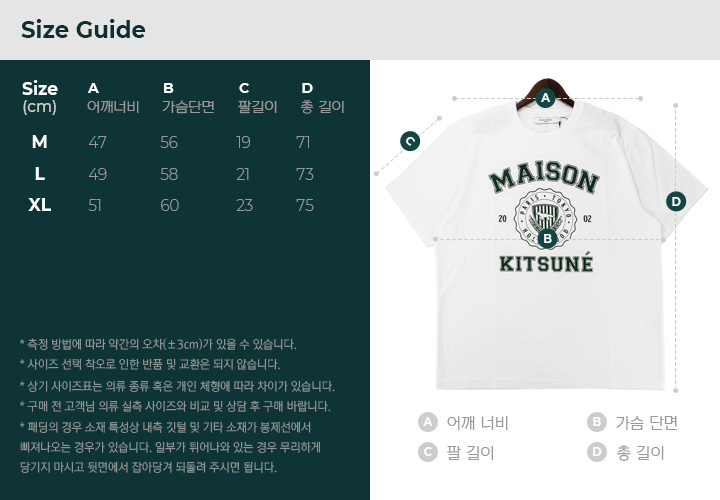Image resolution: width=720 pixels, height=500 pixels.
Task: Select the XL size row label
Action: tap(40, 205)
